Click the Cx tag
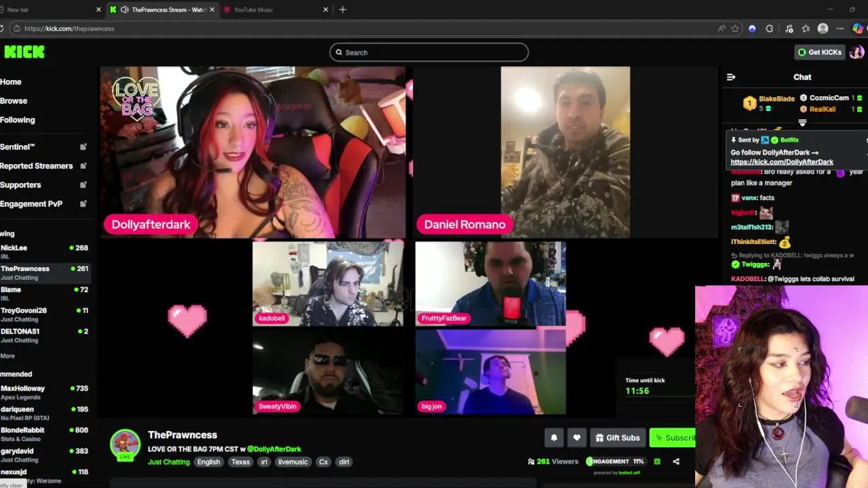 coord(323,462)
